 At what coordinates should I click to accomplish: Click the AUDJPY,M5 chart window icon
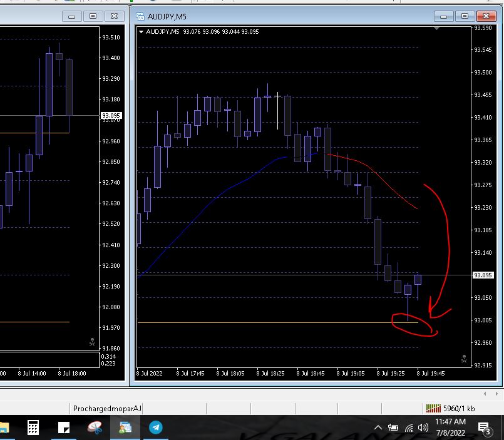tap(140, 16)
